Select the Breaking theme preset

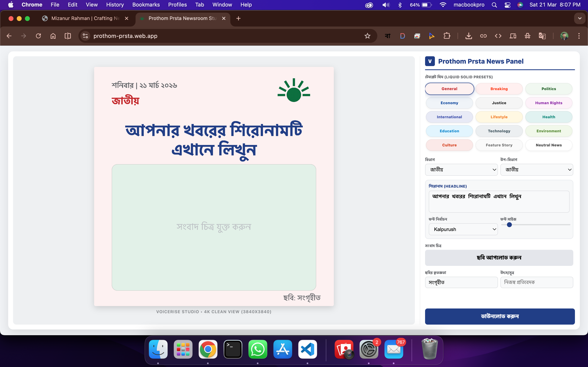point(499,89)
